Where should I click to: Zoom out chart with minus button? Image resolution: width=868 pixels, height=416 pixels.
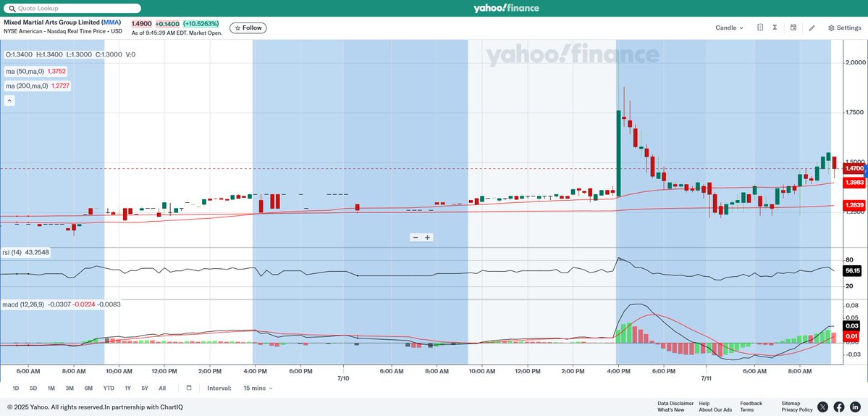[416, 237]
